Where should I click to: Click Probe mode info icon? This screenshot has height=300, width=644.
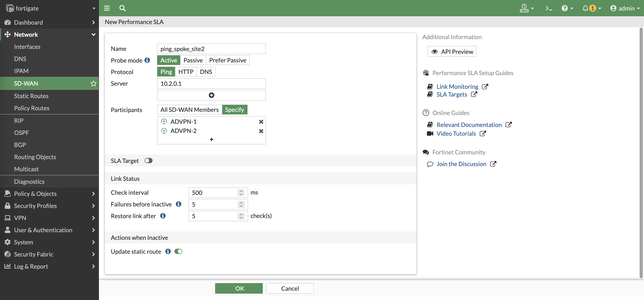point(147,60)
